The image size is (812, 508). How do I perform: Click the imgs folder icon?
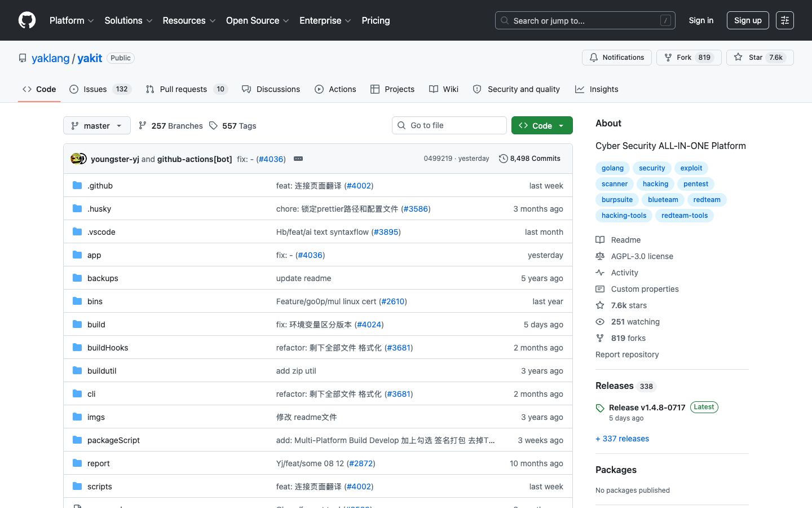77,417
